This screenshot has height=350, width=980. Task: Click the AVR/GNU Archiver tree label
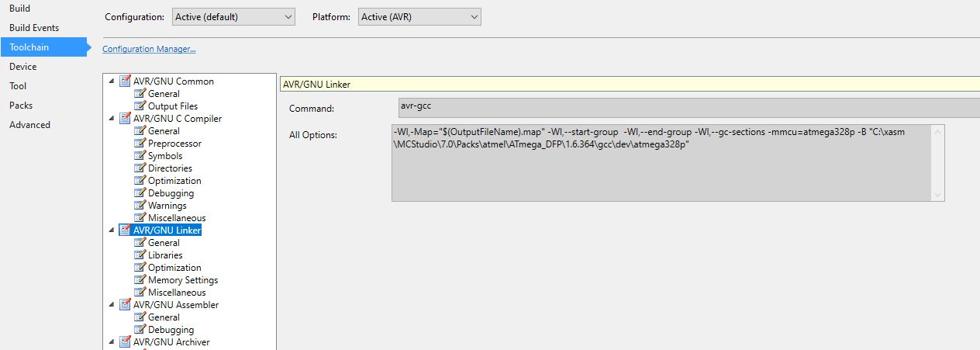click(171, 342)
